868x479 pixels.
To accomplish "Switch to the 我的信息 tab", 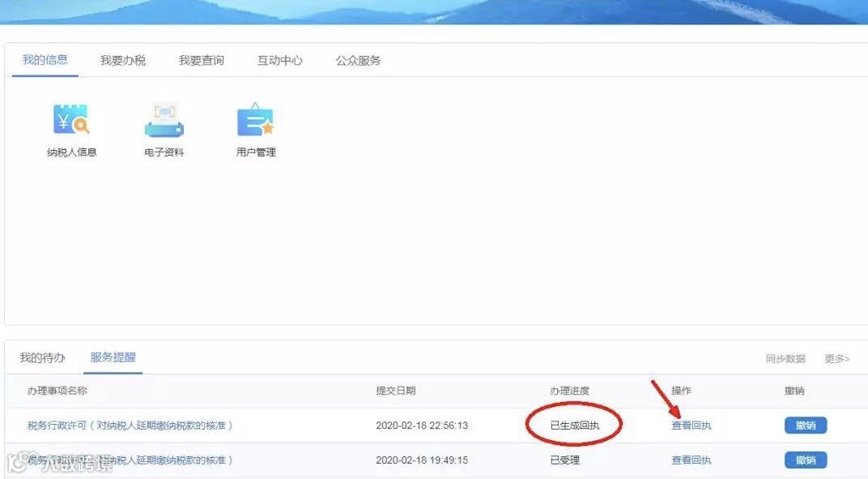I will pyautogui.click(x=45, y=60).
